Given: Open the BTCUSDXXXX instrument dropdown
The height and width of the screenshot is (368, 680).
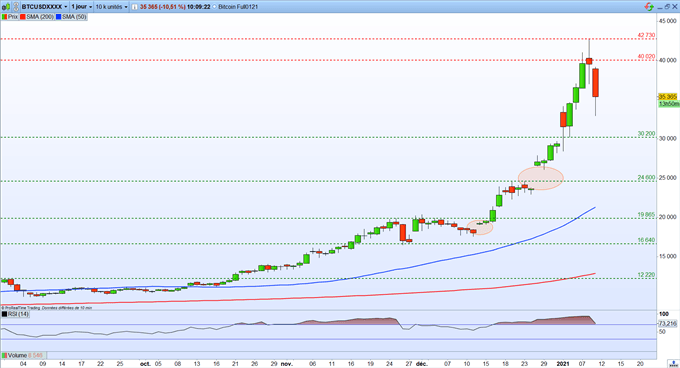Looking at the screenshot, I should 45,7.
